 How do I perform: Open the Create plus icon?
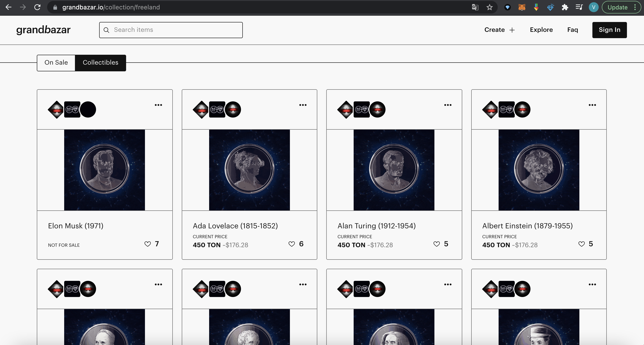tap(512, 30)
